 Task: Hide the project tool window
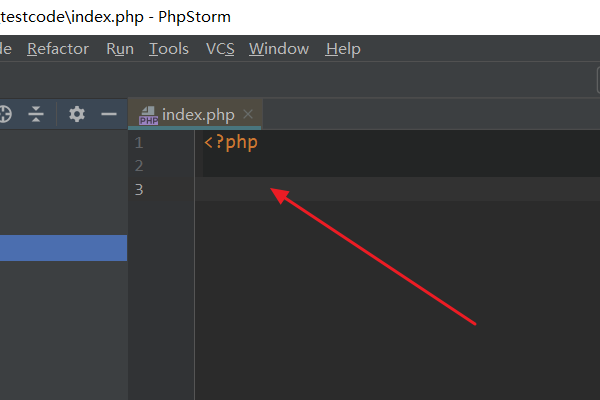pyautogui.click(x=109, y=114)
